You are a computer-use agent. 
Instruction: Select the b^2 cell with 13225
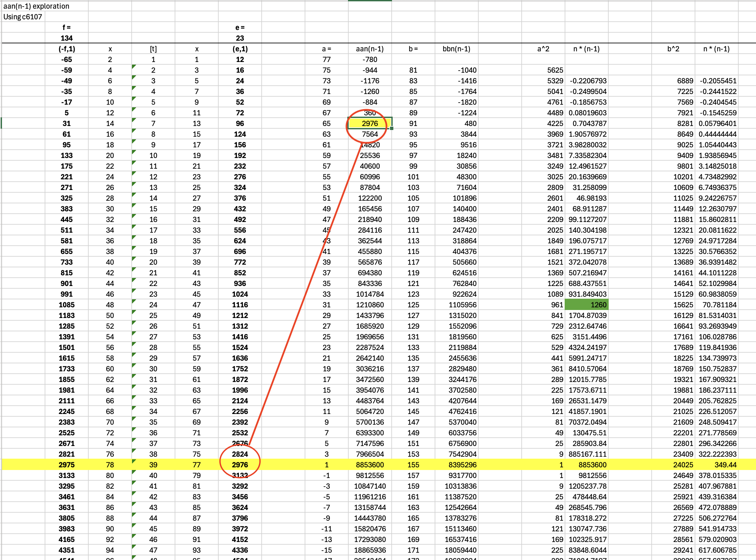673,251
